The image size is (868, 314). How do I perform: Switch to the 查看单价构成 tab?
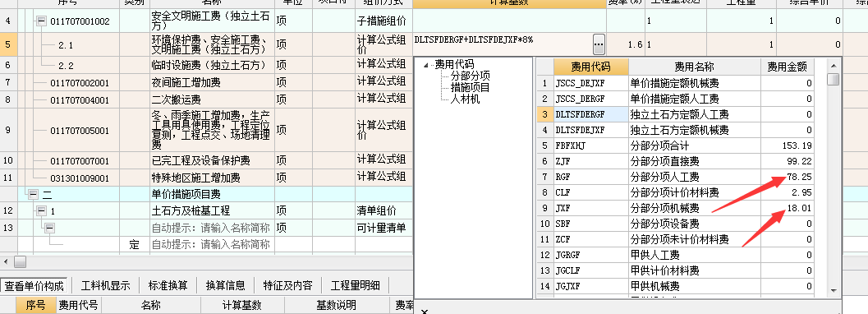[34, 286]
